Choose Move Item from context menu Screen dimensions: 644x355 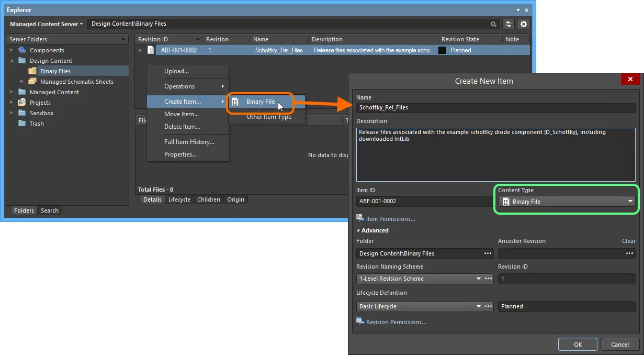click(x=187, y=114)
